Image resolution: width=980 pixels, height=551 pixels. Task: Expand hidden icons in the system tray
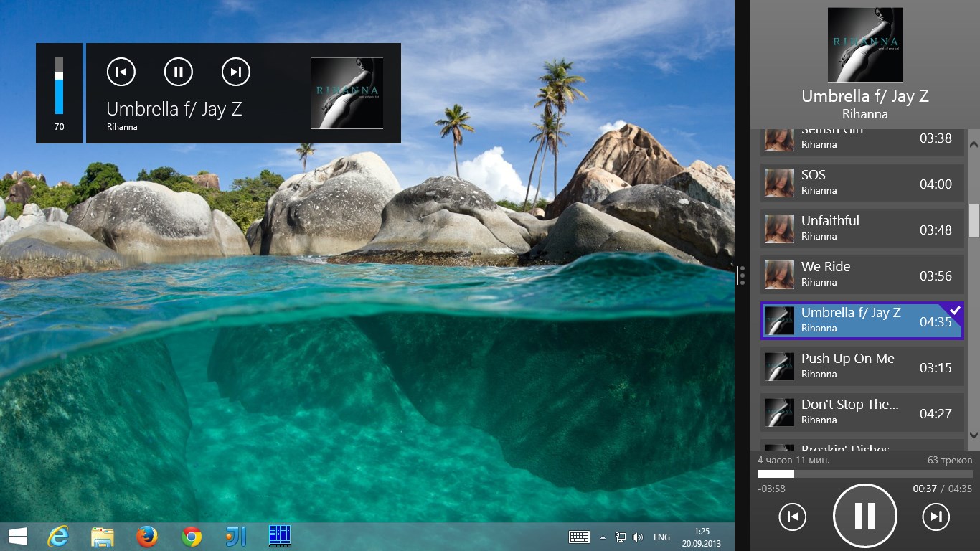coord(603,536)
